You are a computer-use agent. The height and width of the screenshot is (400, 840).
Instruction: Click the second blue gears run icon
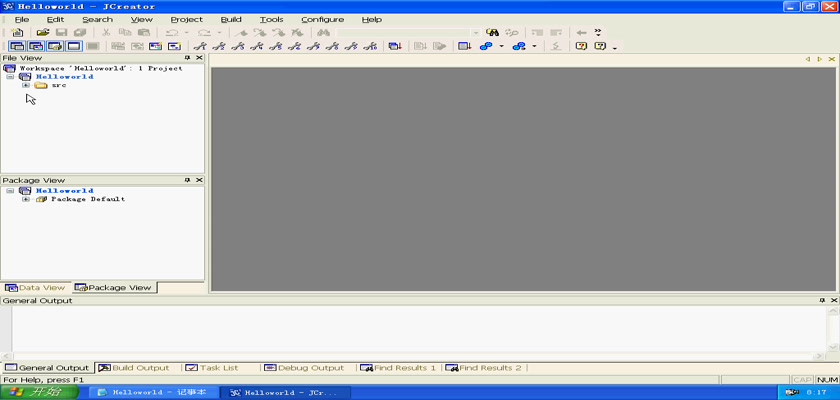[519, 47]
